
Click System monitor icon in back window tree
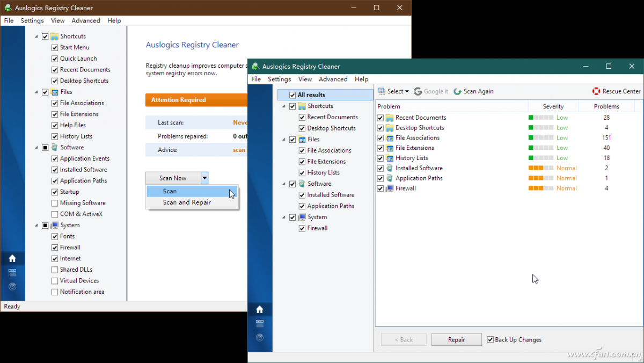[x=54, y=226]
